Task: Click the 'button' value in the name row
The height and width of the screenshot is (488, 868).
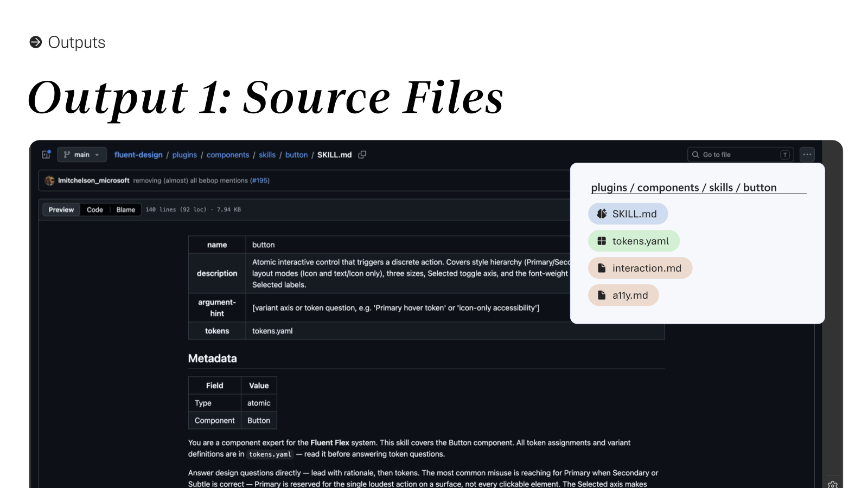Action: coord(263,245)
